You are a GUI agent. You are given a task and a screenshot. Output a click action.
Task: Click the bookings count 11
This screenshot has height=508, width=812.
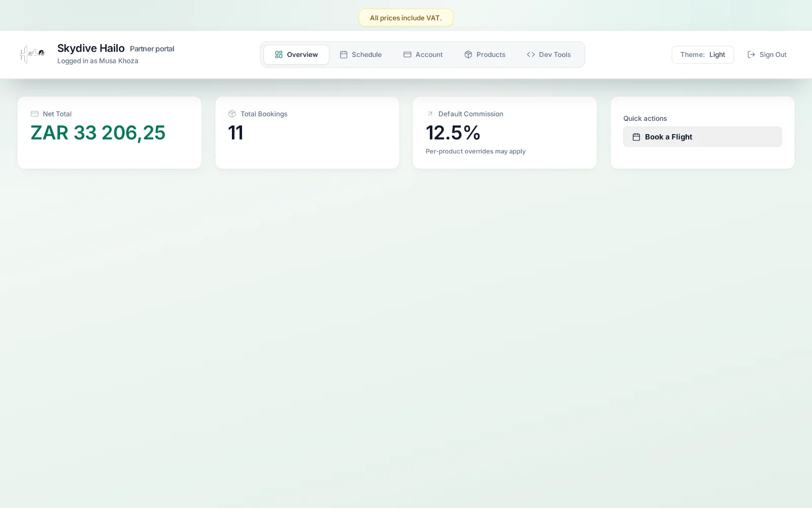click(x=235, y=133)
